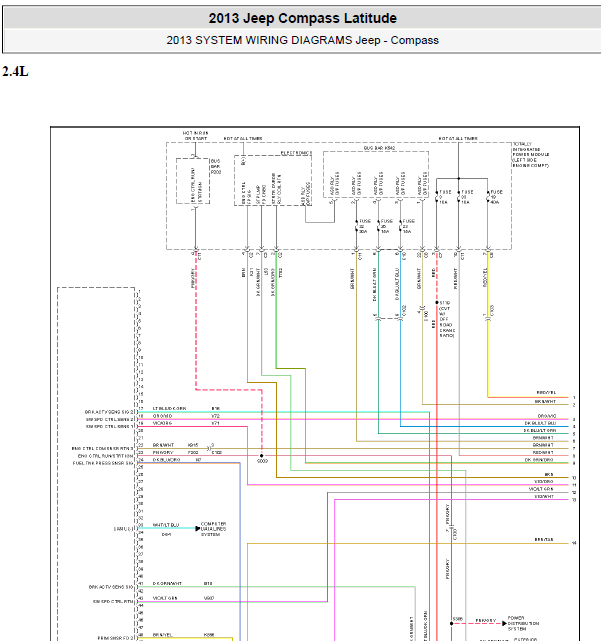601x641 pixels.
Task: Click 'DK GRN/WHT' wire label at pin 41
Action: click(x=167, y=583)
